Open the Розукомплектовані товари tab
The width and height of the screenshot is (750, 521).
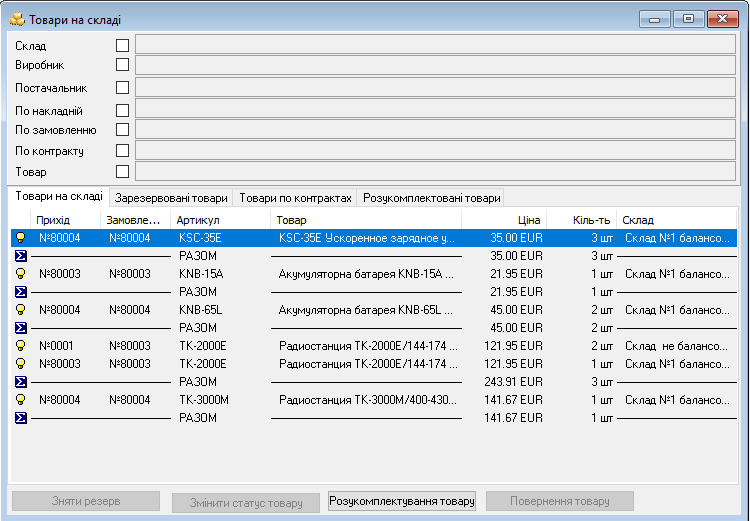pos(432,198)
